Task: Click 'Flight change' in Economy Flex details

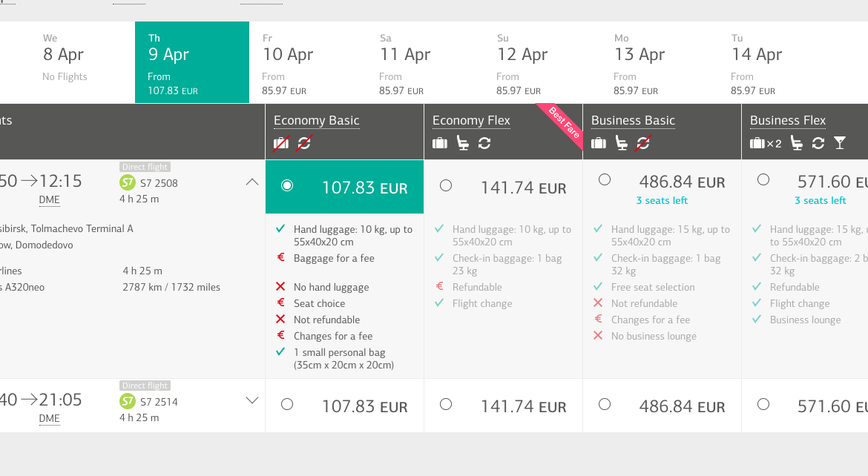Action: coord(482,303)
